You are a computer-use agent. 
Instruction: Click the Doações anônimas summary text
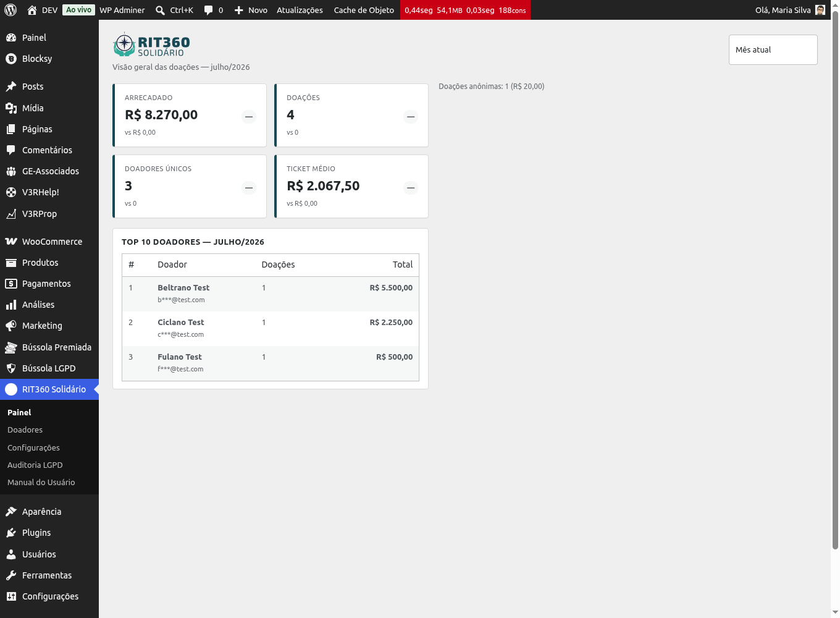(492, 87)
